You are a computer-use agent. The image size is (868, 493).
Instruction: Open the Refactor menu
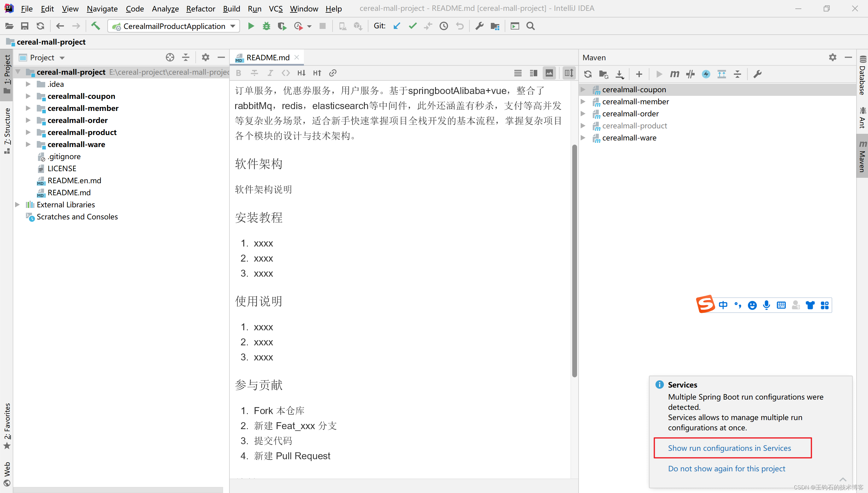coord(200,8)
